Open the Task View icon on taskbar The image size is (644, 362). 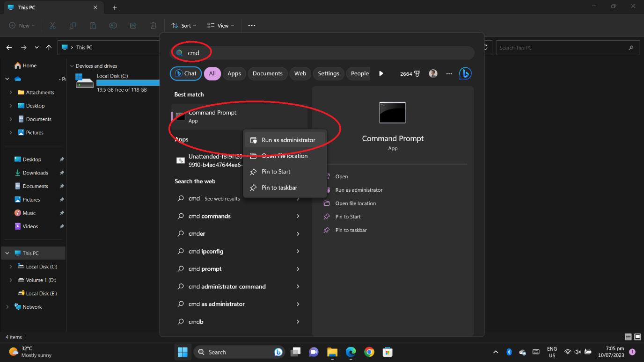[x=295, y=352]
